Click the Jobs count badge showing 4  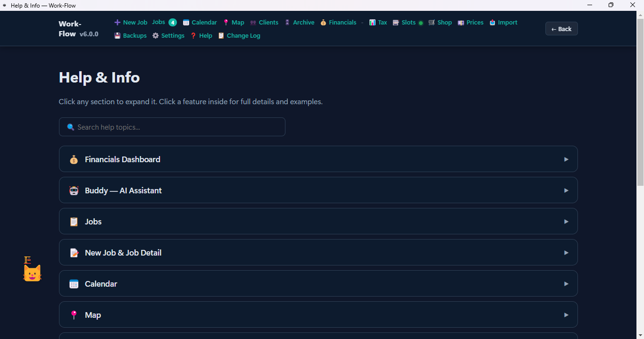pos(173,22)
